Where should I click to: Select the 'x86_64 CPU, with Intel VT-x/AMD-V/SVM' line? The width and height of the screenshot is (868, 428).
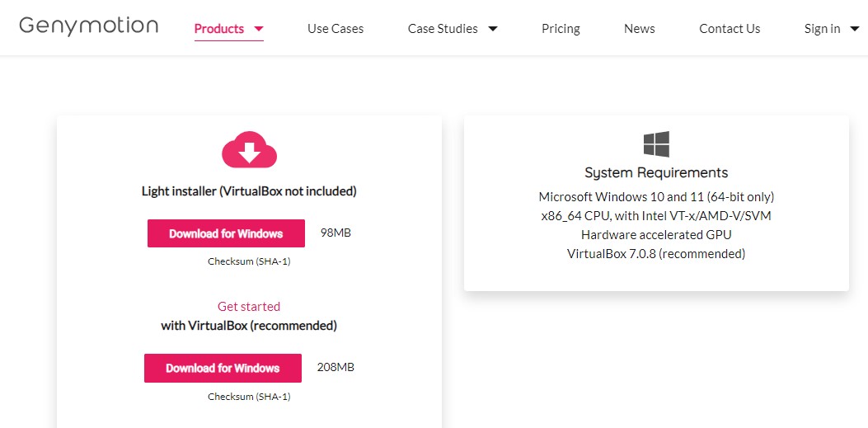tap(656, 216)
